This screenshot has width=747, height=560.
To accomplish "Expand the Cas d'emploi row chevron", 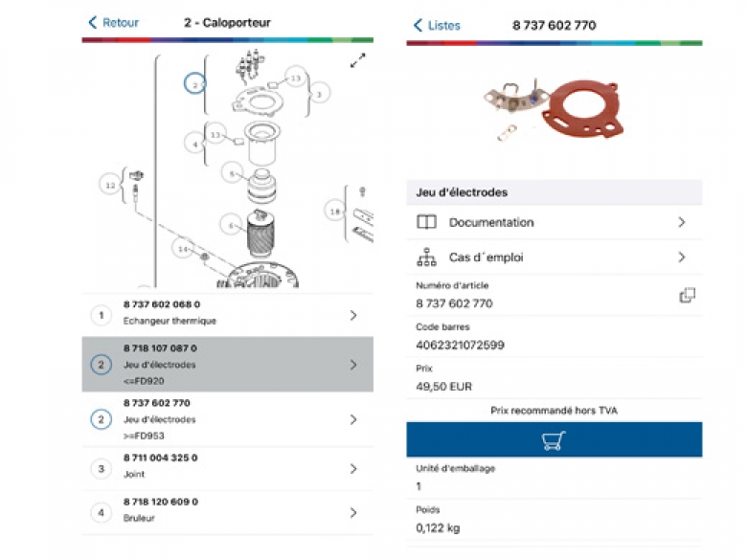I will tap(682, 258).
